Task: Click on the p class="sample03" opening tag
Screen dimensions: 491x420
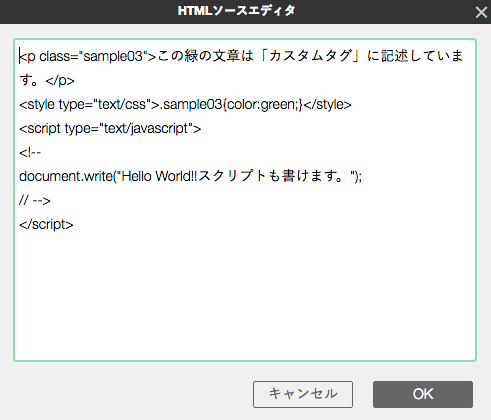Action: point(87,56)
